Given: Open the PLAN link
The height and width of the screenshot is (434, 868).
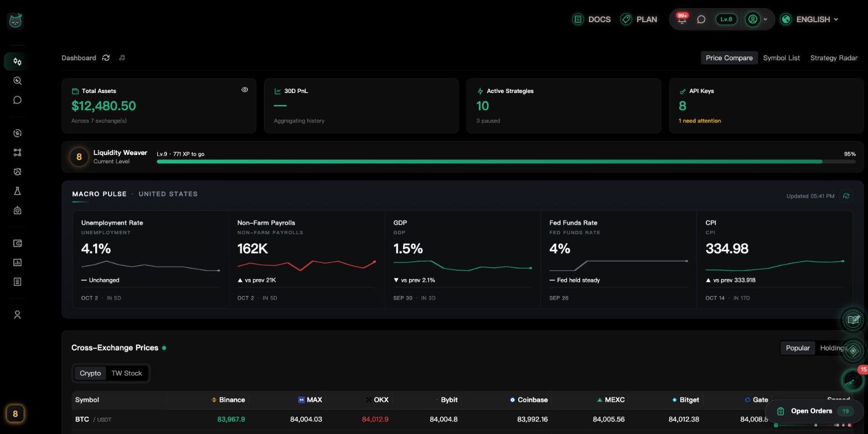Looking at the screenshot, I should pos(639,19).
